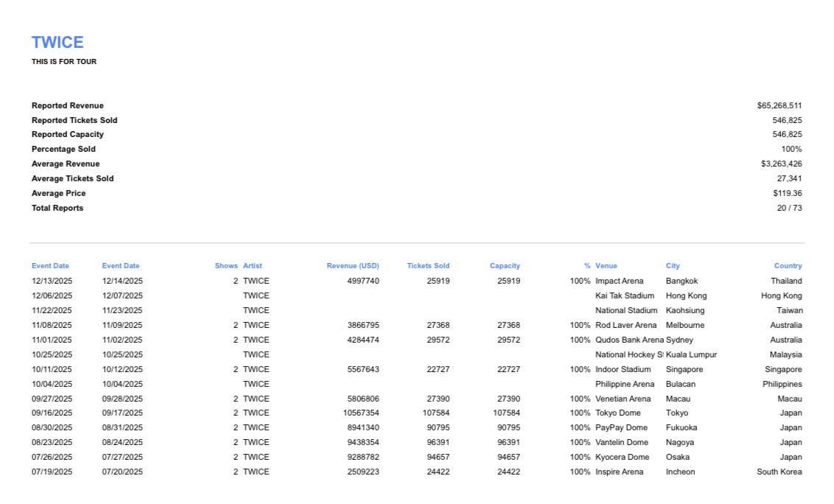The image size is (834, 504).
Task: Sort by the % column header
Action: [587, 265]
